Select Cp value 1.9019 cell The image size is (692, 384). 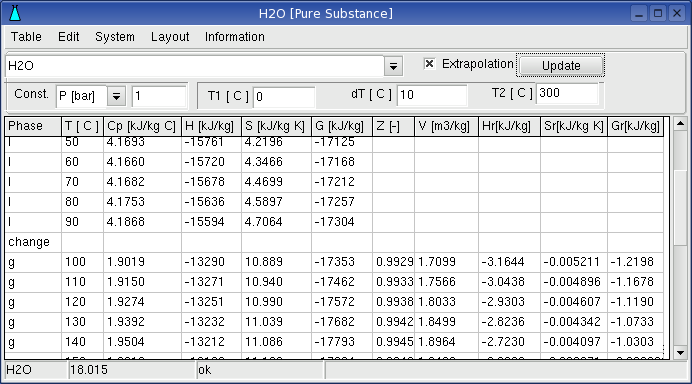(x=142, y=262)
